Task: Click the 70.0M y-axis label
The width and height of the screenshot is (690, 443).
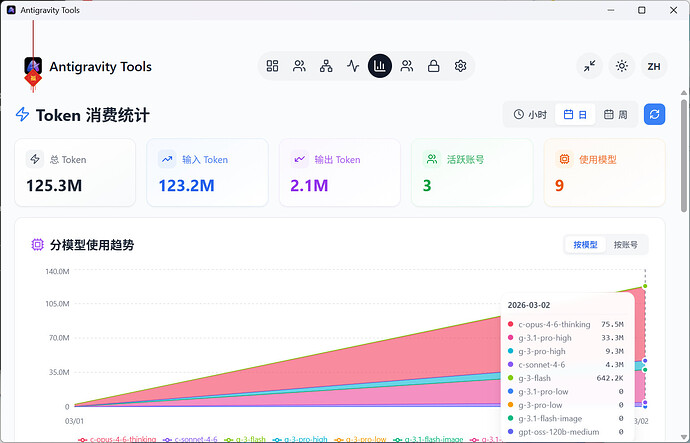Action: pyautogui.click(x=59, y=338)
